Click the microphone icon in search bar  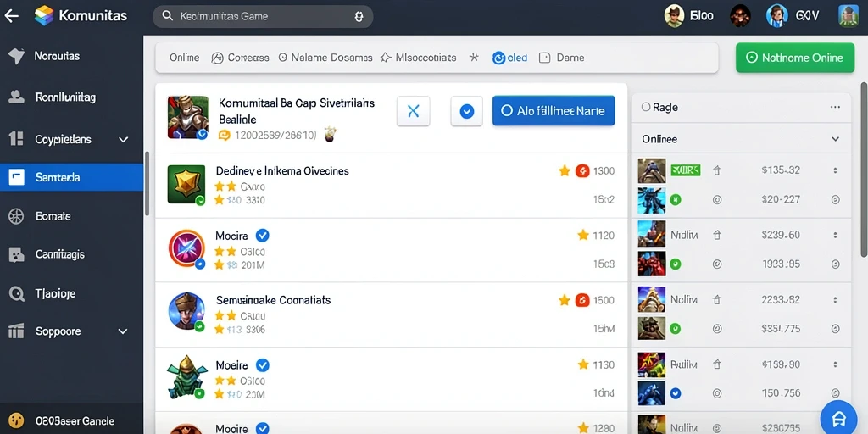point(359,17)
